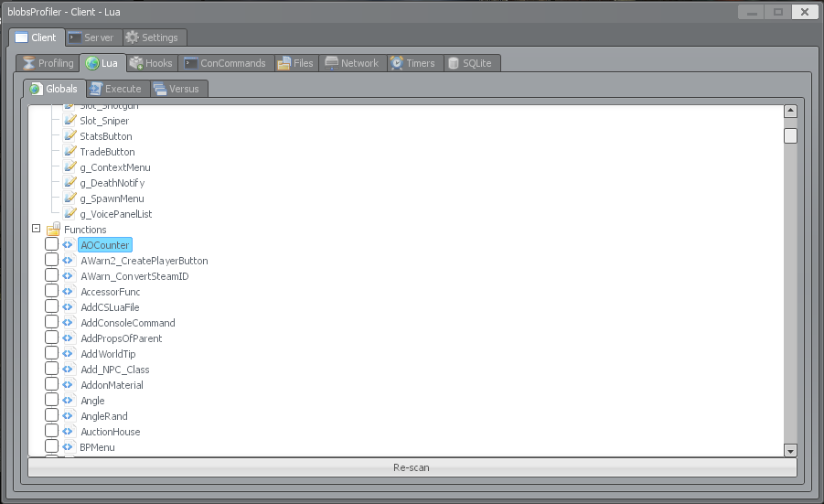The height and width of the screenshot is (504, 824).
Task: Switch to the Server tab
Action: pos(93,38)
